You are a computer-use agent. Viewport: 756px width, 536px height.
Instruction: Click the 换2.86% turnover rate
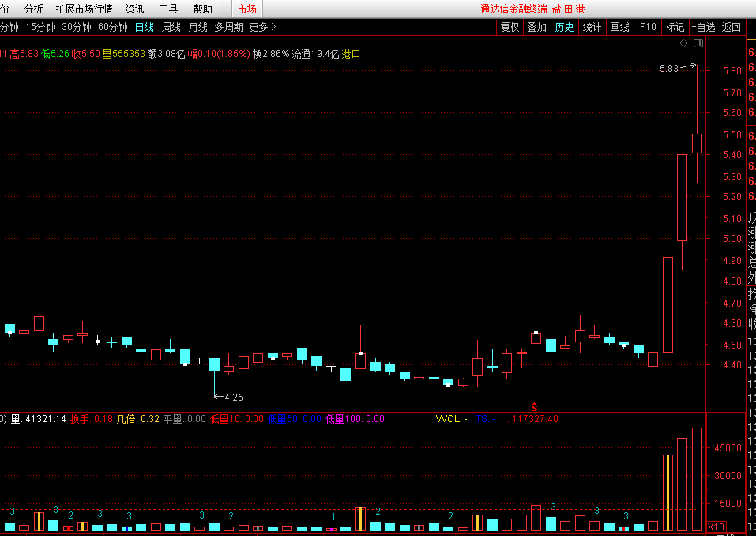click(271, 54)
